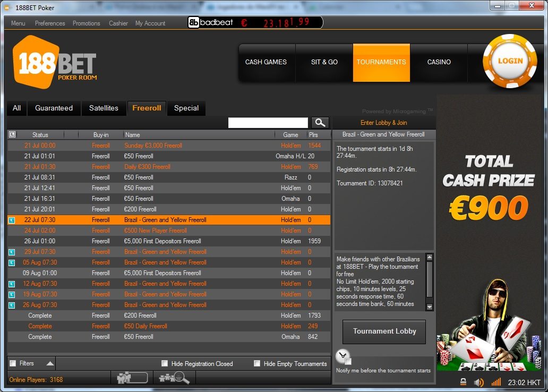This screenshot has width=548, height=392.
Task: Enable the Filters checkbox
Action: coord(13,363)
